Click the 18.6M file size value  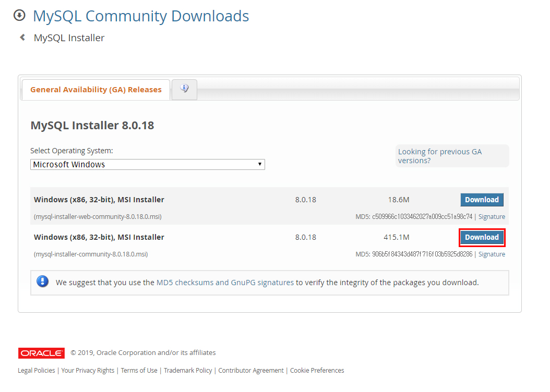click(x=399, y=200)
